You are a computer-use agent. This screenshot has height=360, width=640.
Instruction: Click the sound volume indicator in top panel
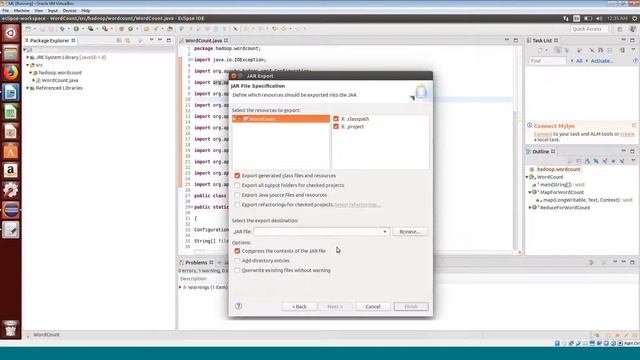pos(599,18)
